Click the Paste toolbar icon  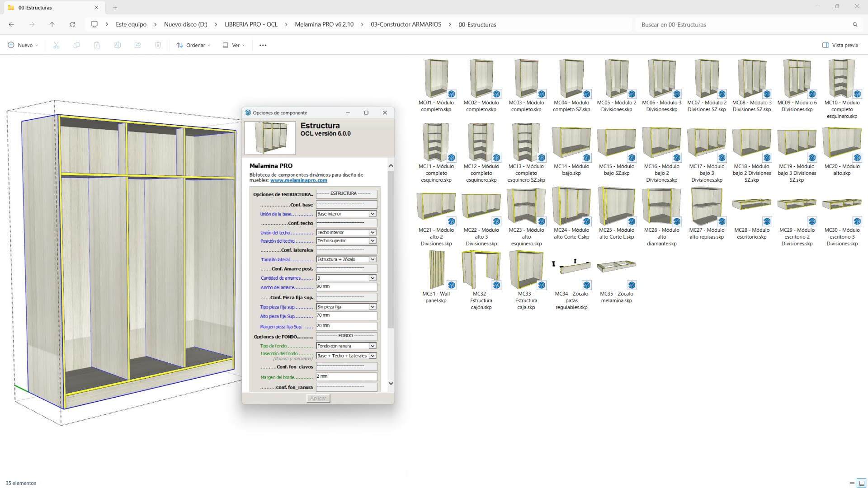click(x=97, y=45)
